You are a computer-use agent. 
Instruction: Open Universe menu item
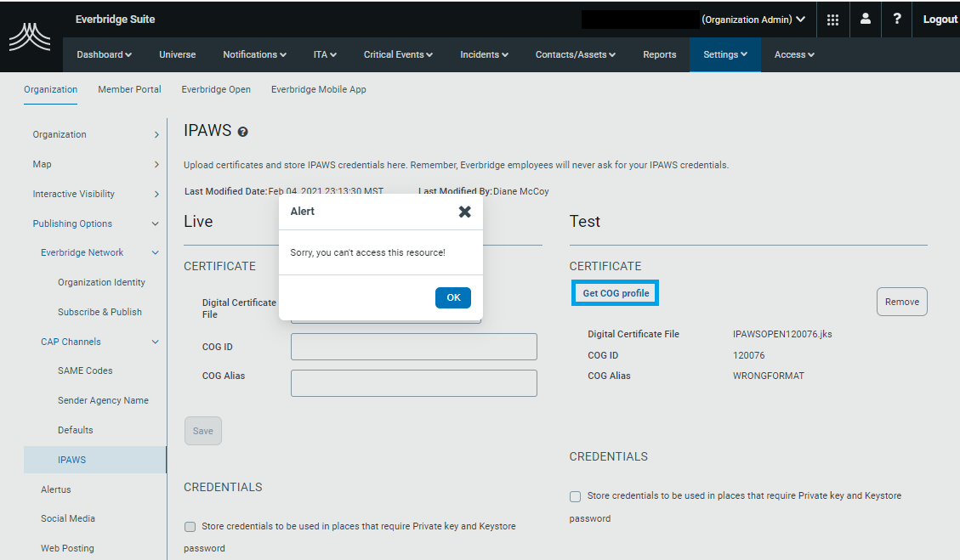tap(178, 54)
